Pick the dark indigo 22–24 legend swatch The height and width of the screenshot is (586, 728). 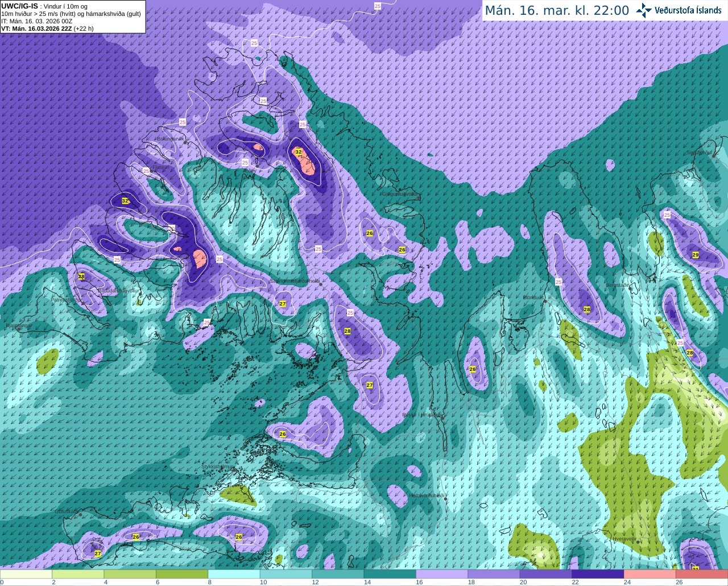pyautogui.click(x=598, y=574)
